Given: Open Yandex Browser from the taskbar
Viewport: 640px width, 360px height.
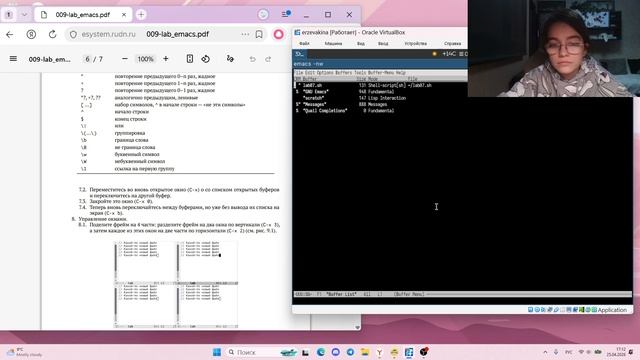Looking at the screenshot, I should click(380, 352).
